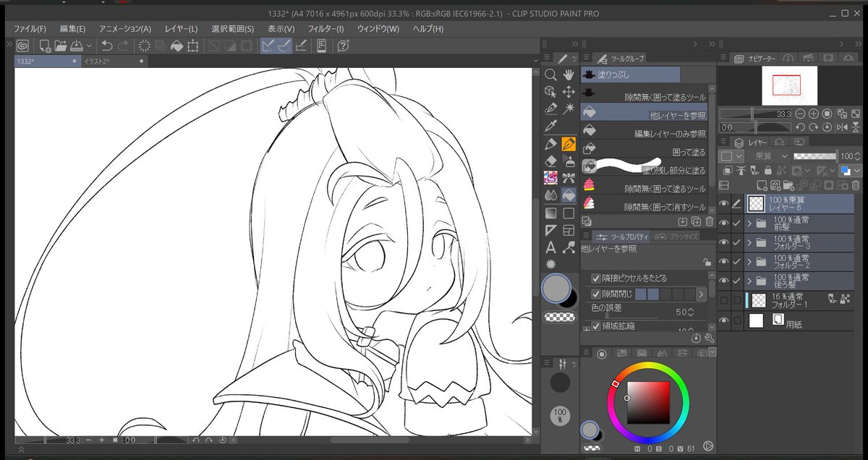
Task: Hide the フォルダー 3 layer
Action: [x=723, y=242]
